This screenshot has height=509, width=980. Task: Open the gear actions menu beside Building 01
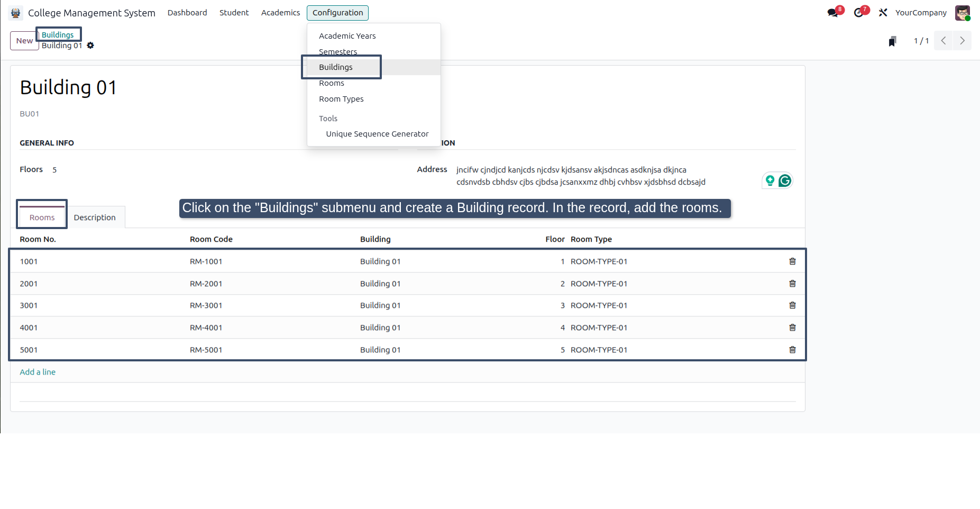pyautogui.click(x=90, y=46)
